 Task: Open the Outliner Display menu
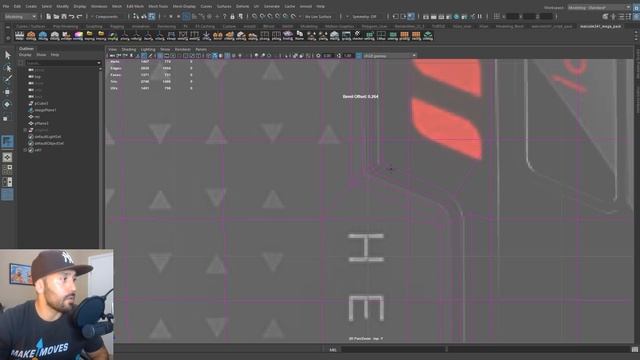25,55
